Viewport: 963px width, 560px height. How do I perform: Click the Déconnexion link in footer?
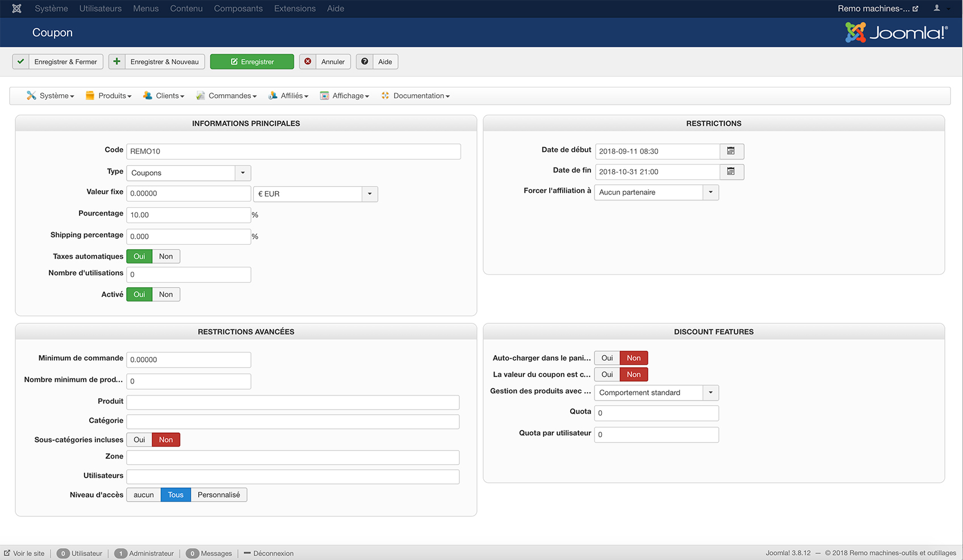point(273,553)
